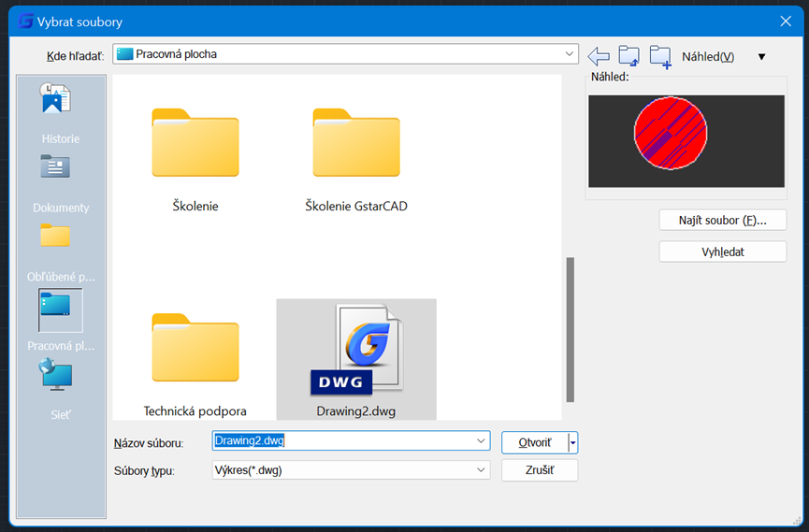Go back with the left arrow icon
Viewport: 809px width, 532px height.
click(599, 56)
